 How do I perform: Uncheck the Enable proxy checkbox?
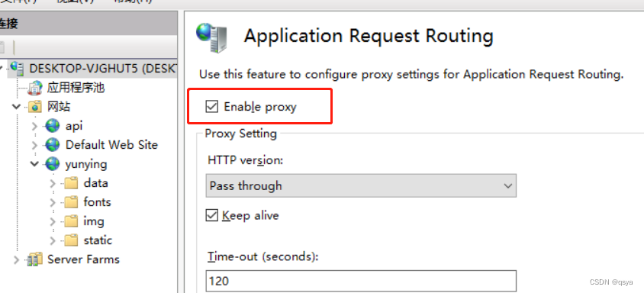211,107
